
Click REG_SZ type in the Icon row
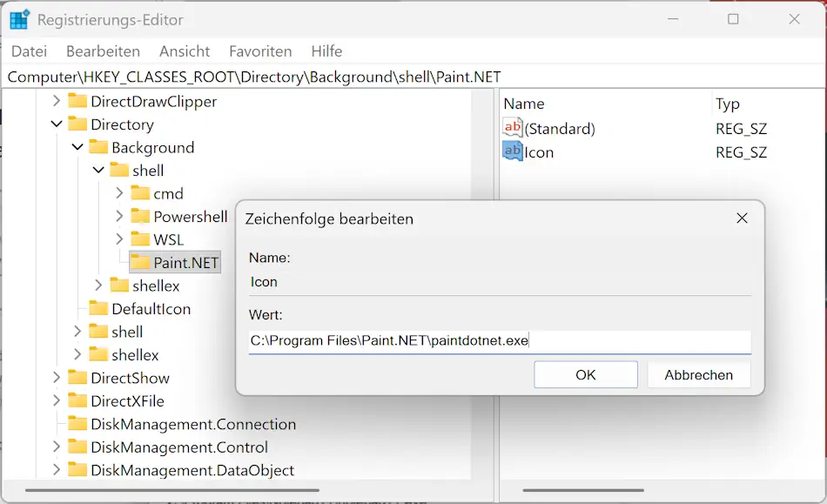tap(741, 152)
